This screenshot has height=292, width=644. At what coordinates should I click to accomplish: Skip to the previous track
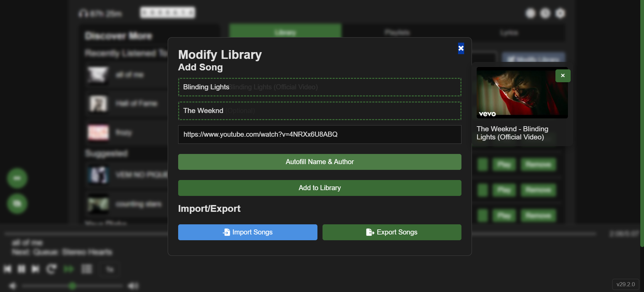[x=7, y=269]
